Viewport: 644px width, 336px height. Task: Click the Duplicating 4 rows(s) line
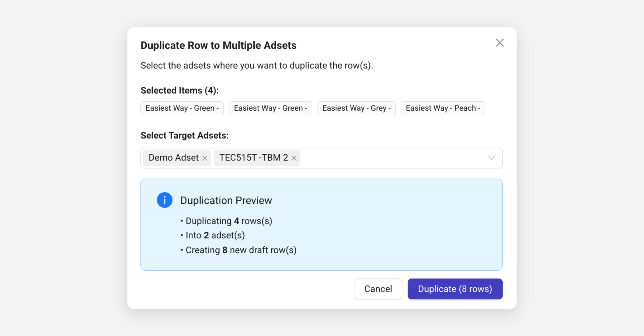click(229, 221)
